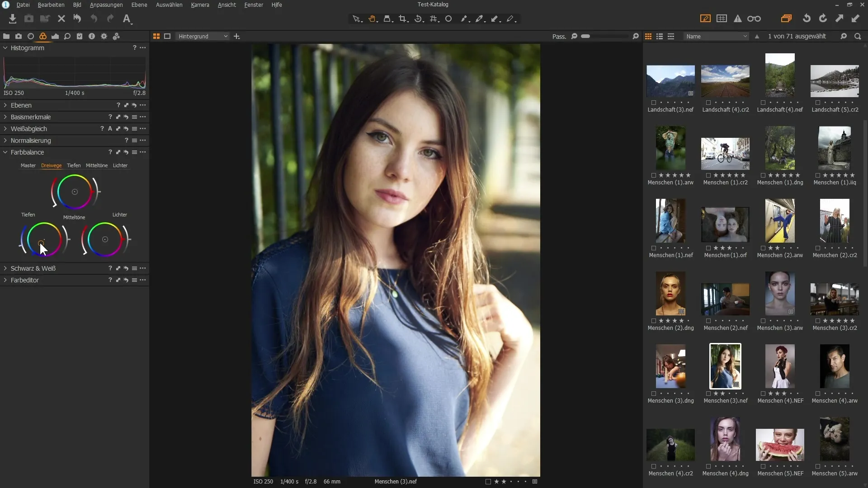Click the Edit all selected variants icon
Viewport: 868px width, 488px height.
787,19
